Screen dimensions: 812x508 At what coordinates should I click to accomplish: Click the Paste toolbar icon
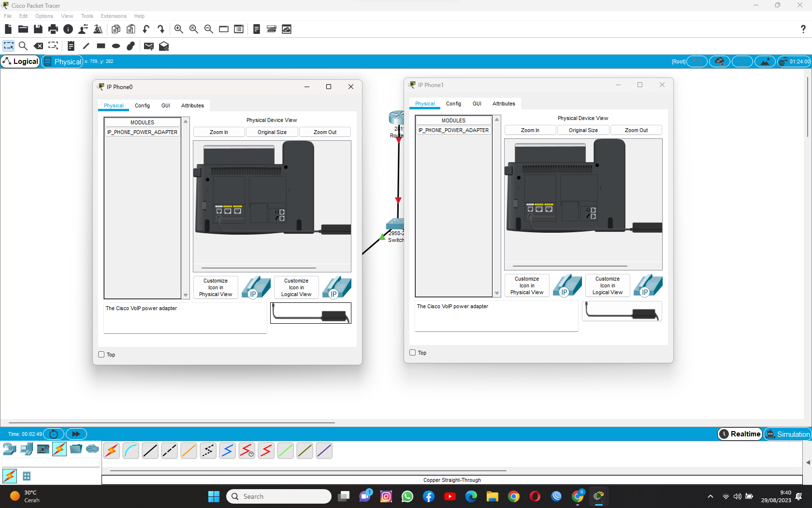(x=131, y=29)
